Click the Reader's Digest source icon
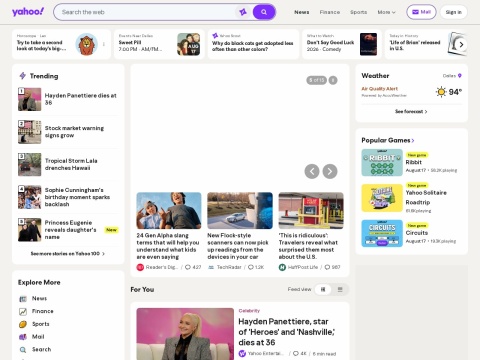 click(140, 267)
